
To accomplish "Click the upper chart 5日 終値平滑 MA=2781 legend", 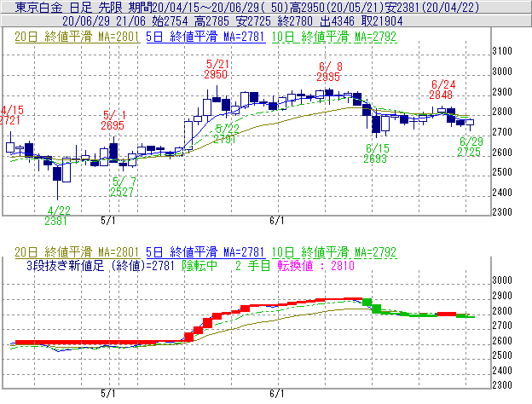I will [205, 37].
